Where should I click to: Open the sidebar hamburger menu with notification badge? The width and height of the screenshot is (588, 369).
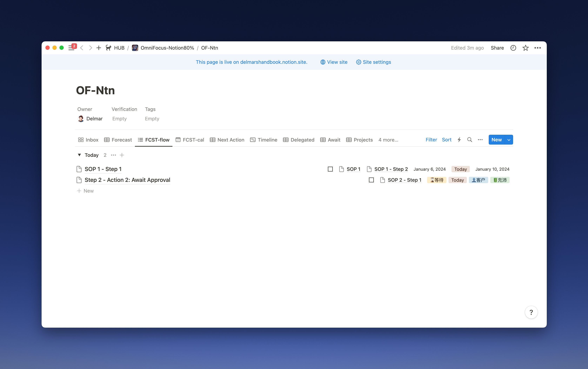tap(72, 48)
